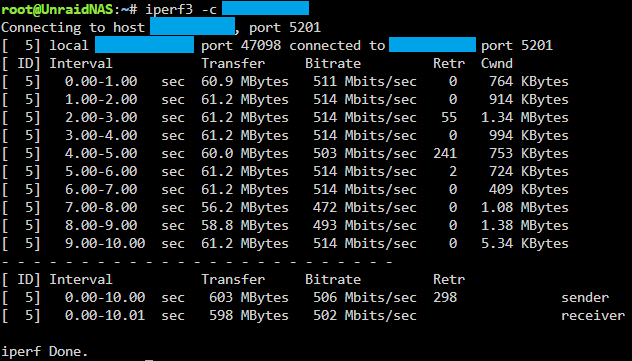Click the redacted IP after iperf3 -c
632x361 pixels.
tap(265, 8)
